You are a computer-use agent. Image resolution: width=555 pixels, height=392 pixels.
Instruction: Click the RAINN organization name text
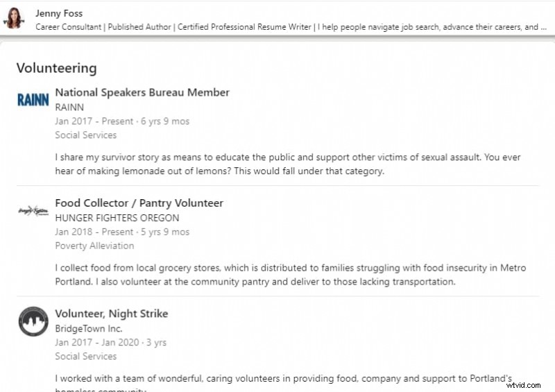pyautogui.click(x=69, y=107)
